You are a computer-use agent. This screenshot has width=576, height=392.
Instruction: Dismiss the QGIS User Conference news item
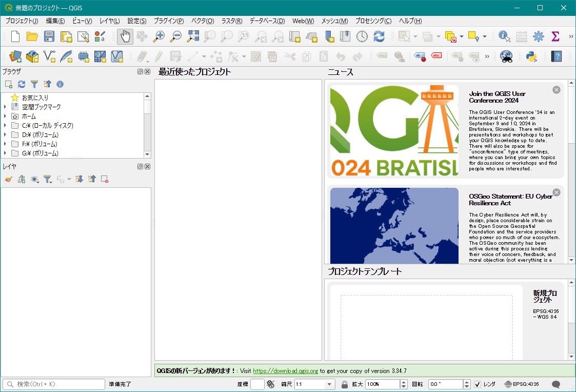[x=557, y=90]
